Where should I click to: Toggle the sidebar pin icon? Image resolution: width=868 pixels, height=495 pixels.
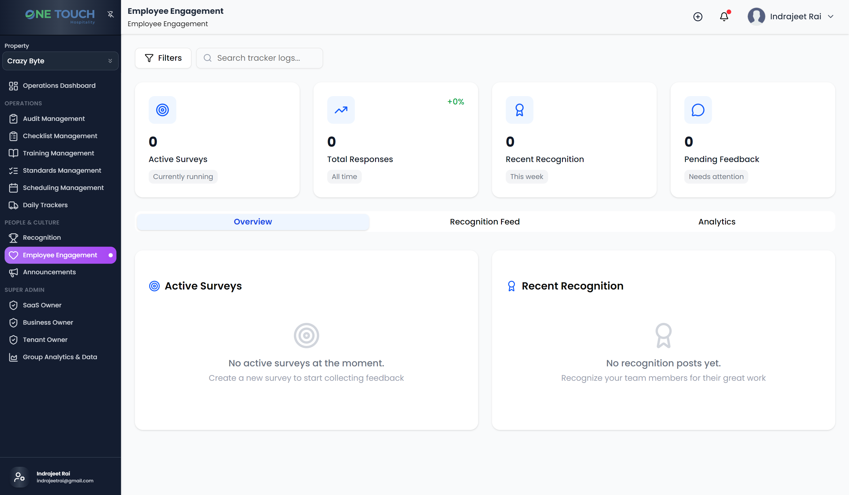click(111, 14)
